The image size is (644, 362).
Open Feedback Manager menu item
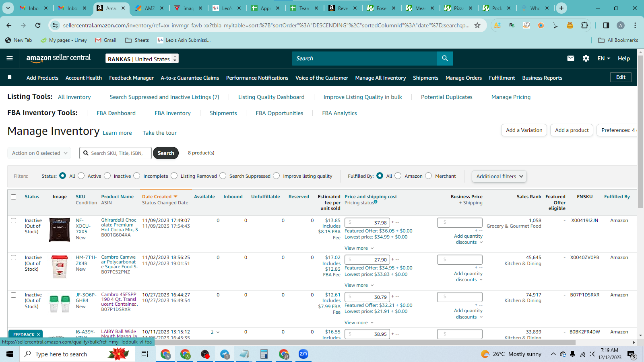(x=131, y=78)
